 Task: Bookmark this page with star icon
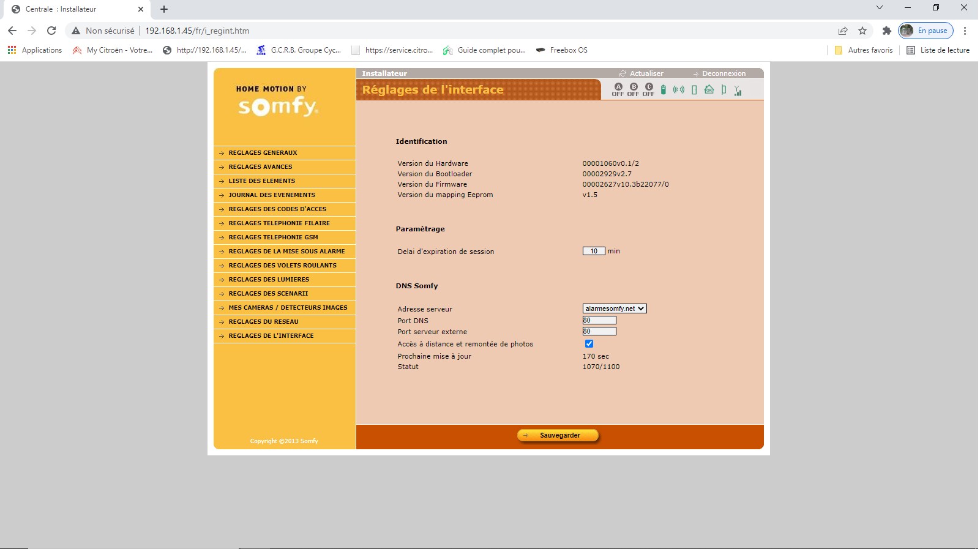tap(862, 31)
